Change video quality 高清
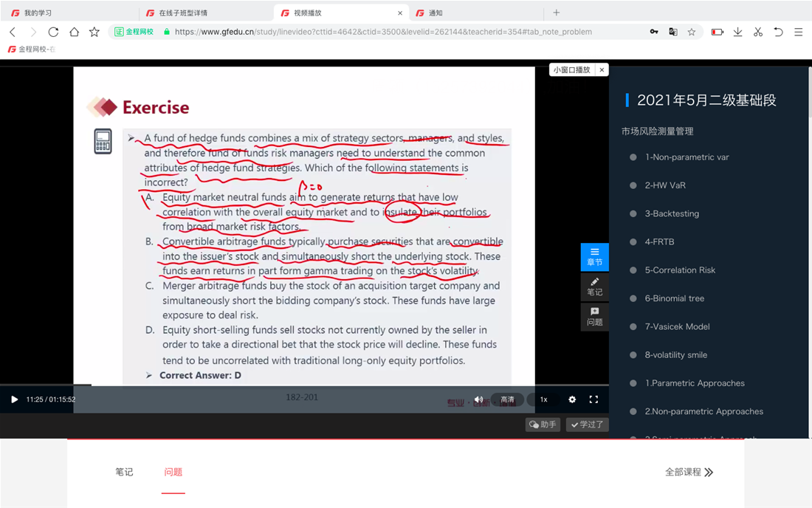Image resolution: width=812 pixels, height=508 pixels. (x=507, y=399)
